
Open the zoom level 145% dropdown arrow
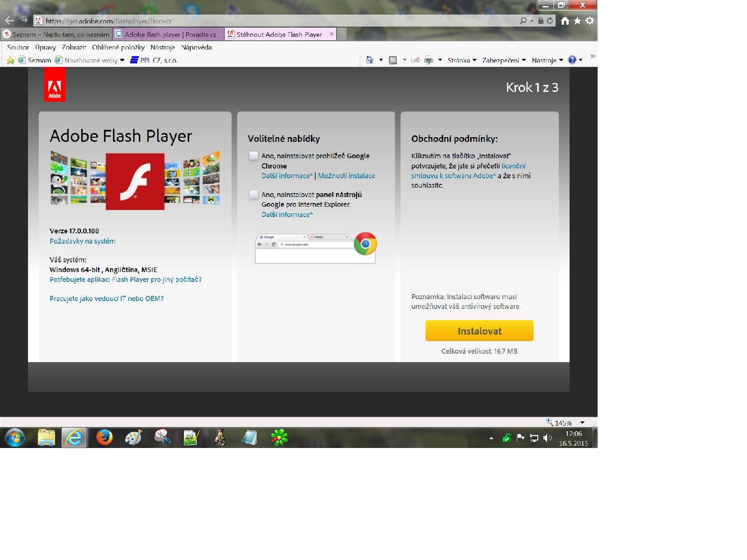[582, 423]
